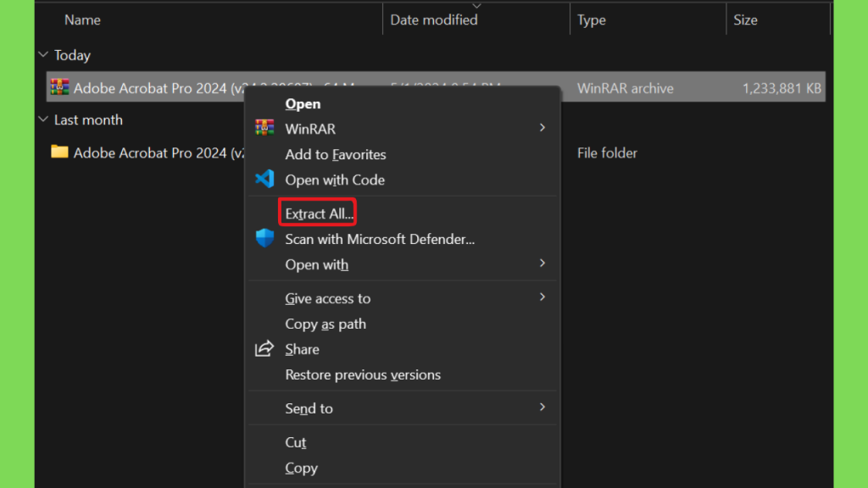Screen dimensions: 868x488
Task: Select WinRAR in the context menu
Action: pos(310,129)
